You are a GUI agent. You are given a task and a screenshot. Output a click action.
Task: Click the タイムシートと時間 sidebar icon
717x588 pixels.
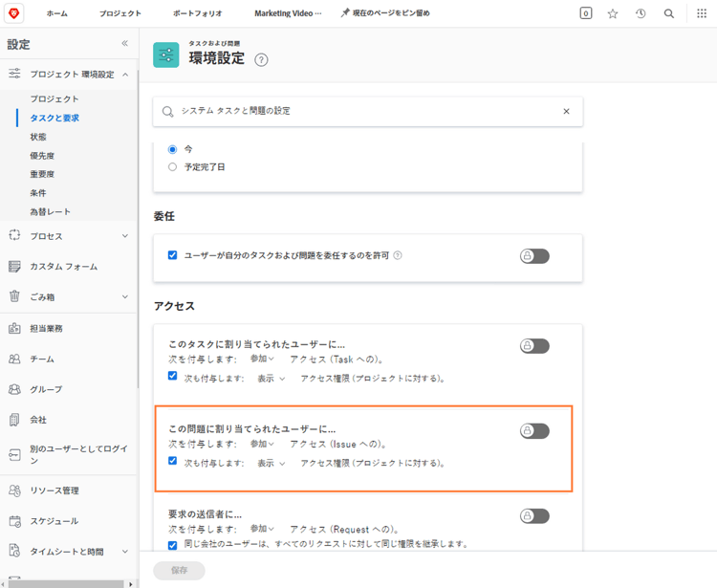coord(14,551)
